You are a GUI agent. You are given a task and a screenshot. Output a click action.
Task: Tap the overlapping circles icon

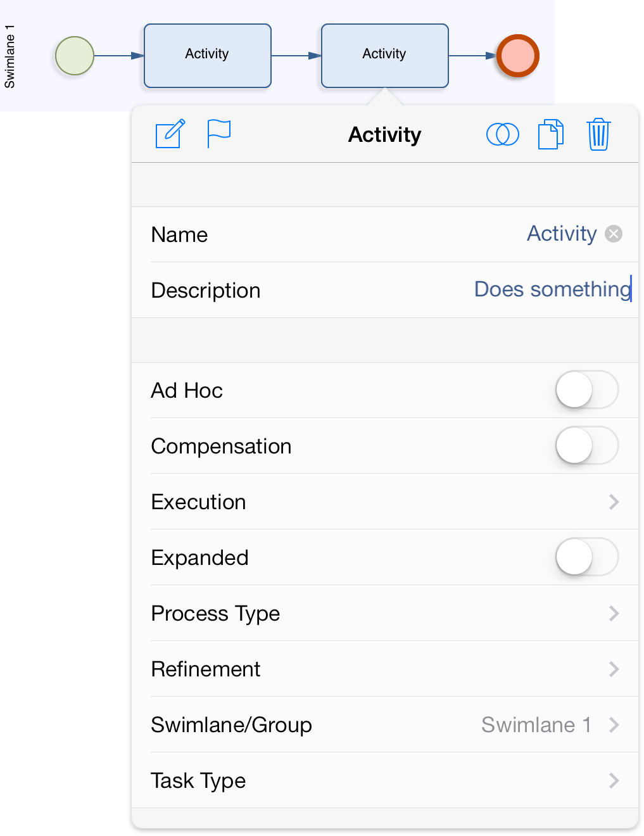coord(503,134)
